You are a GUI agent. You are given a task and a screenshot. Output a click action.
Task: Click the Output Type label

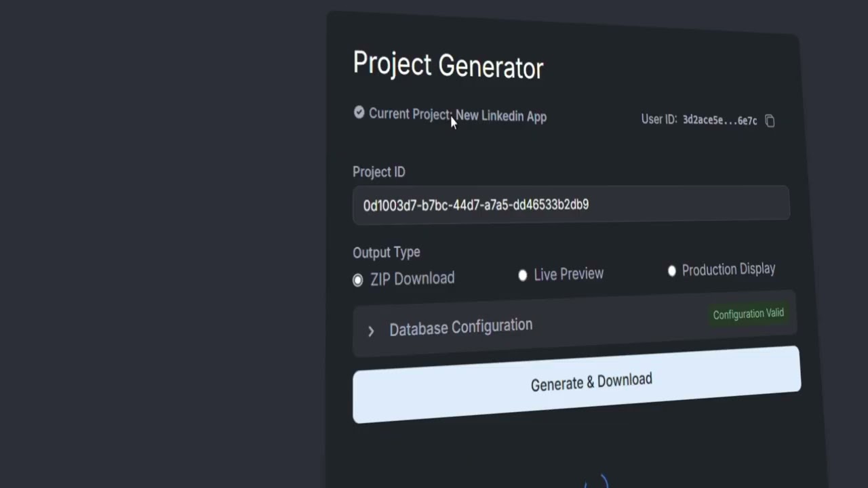click(387, 252)
